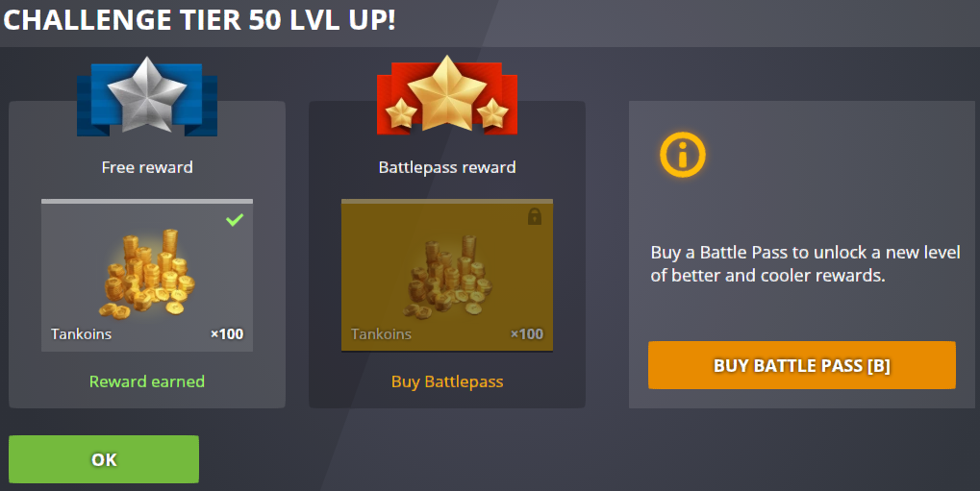Image resolution: width=980 pixels, height=491 pixels.
Task: Confirm with the green OK button
Action: (x=104, y=459)
